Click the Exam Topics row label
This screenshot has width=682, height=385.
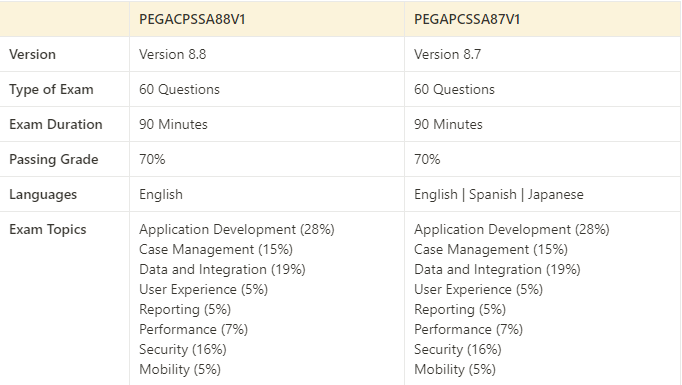[48, 229]
